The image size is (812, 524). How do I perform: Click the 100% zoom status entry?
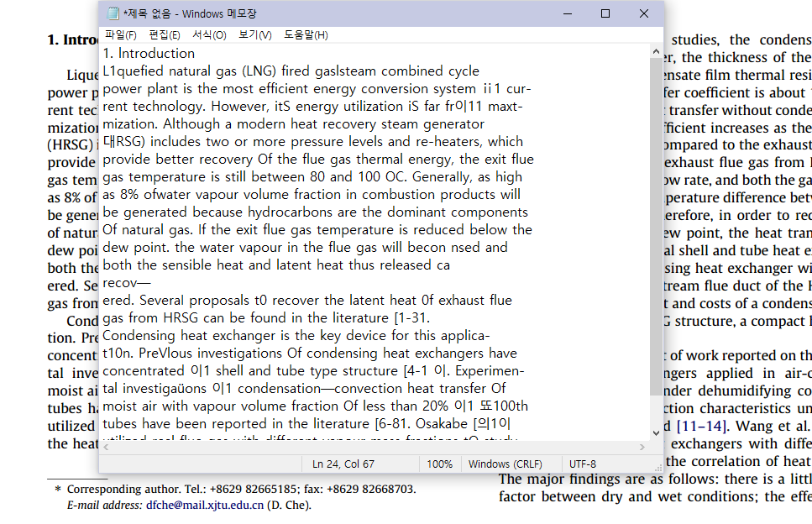pos(439,464)
